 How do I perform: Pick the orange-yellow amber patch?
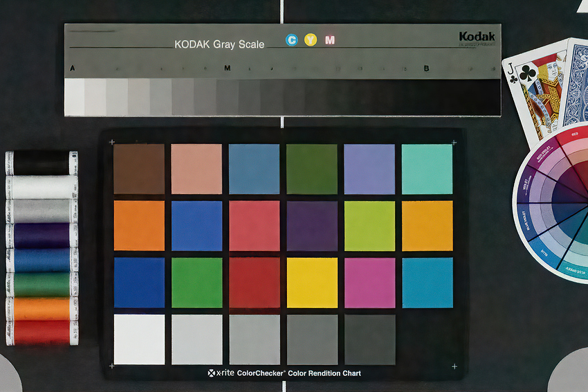tap(428, 226)
